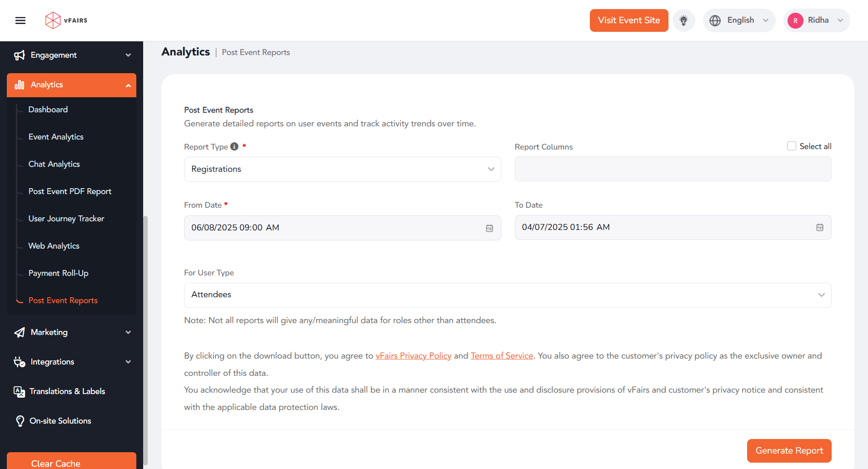The width and height of the screenshot is (868, 469).
Task: Select Post Event Reports sidebar item
Action: [63, 300]
